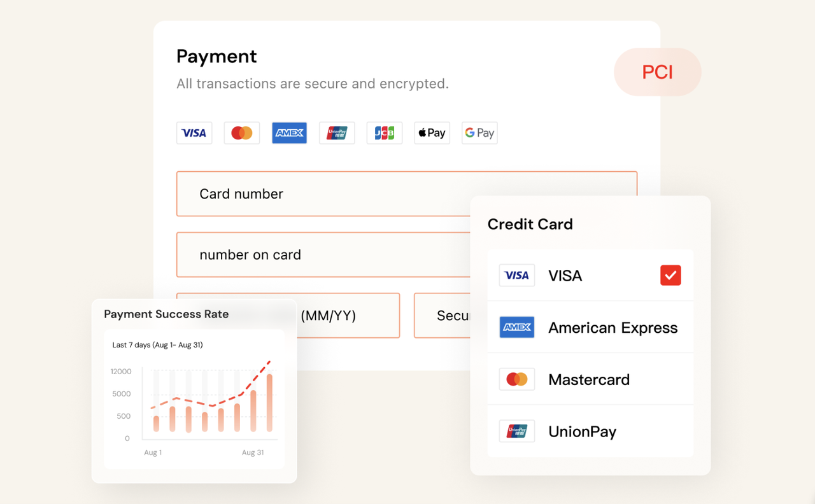Click the Mastercard logo in payment row
This screenshot has width=815, height=504.
(x=242, y=133)
